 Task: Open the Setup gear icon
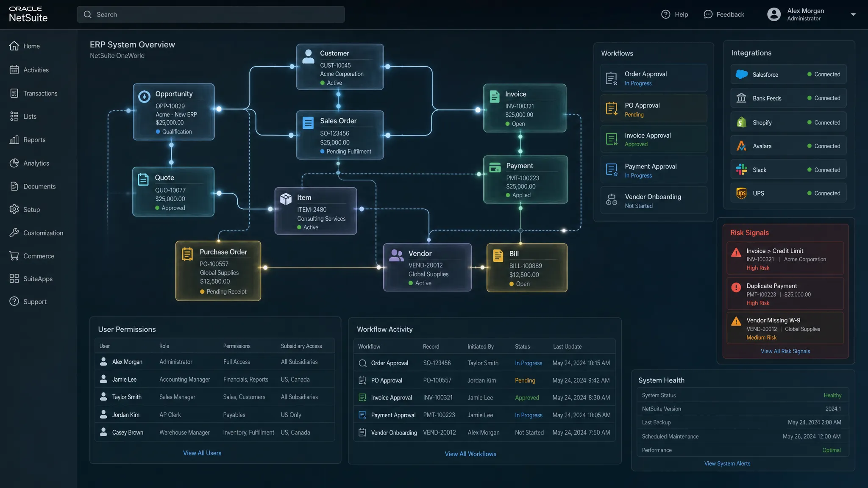coord(14,209)
